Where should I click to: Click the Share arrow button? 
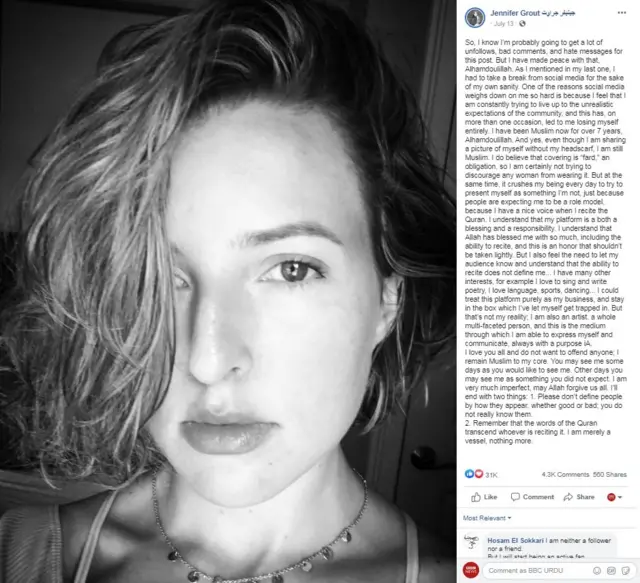click(579, 497)
